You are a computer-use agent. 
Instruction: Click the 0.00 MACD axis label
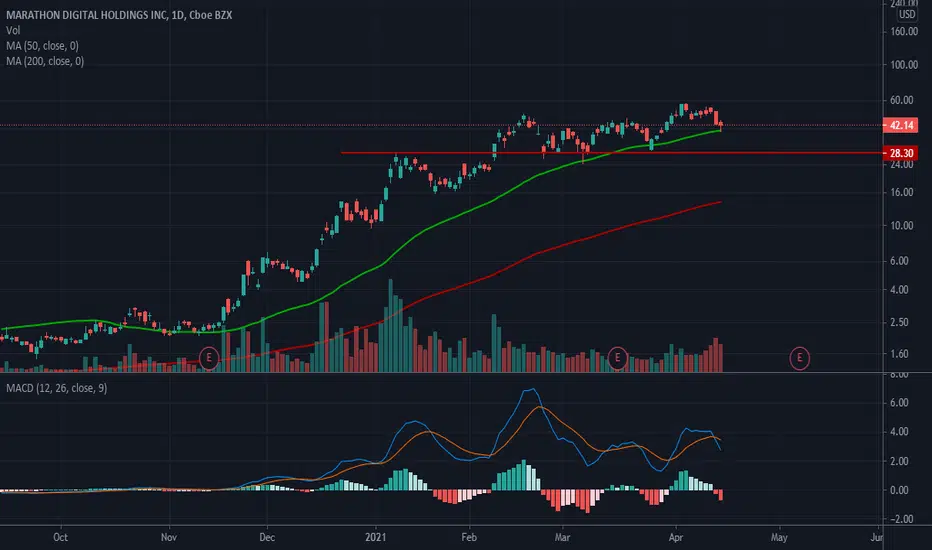pyautogui.click(x=899, y=491)
